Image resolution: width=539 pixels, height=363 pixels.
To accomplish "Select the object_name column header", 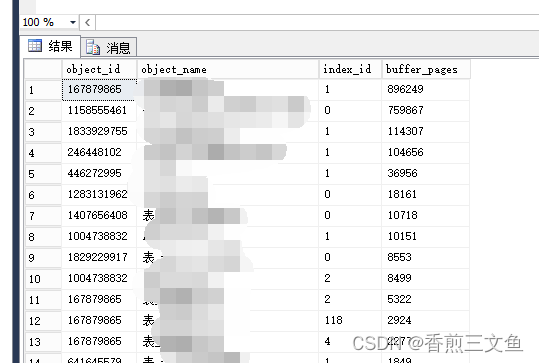I will click(x=228, y=69).
